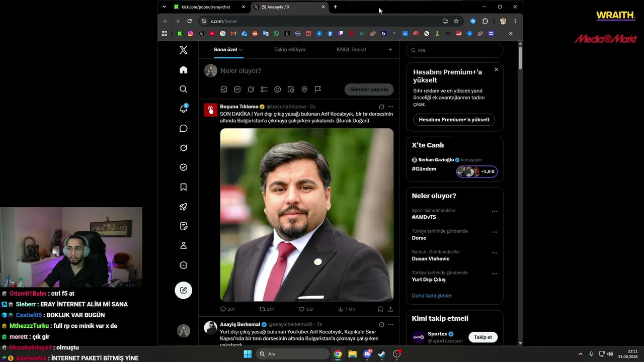Open the Profile person icon

[x=183, y=245]
